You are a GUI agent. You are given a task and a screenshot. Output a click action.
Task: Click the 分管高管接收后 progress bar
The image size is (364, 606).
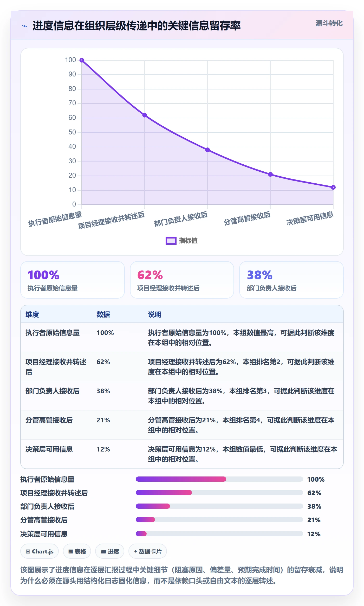(219, 520)
